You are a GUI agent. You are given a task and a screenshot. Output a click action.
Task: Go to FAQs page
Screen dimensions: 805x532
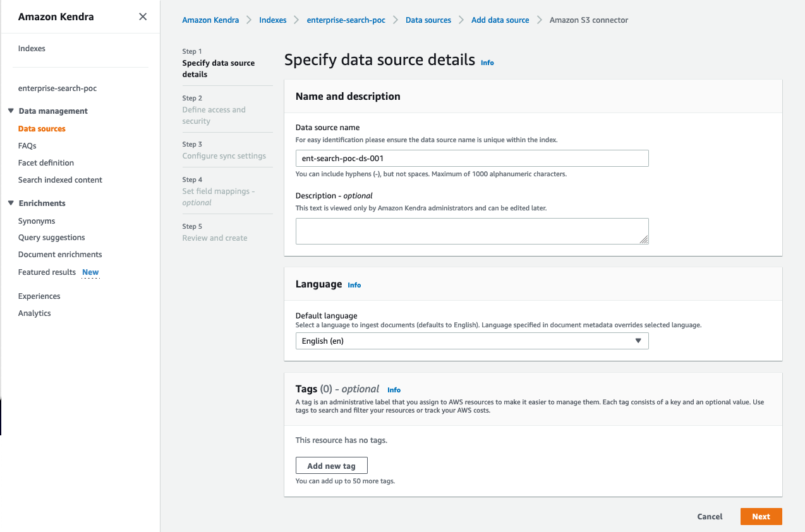pos(27,146)
